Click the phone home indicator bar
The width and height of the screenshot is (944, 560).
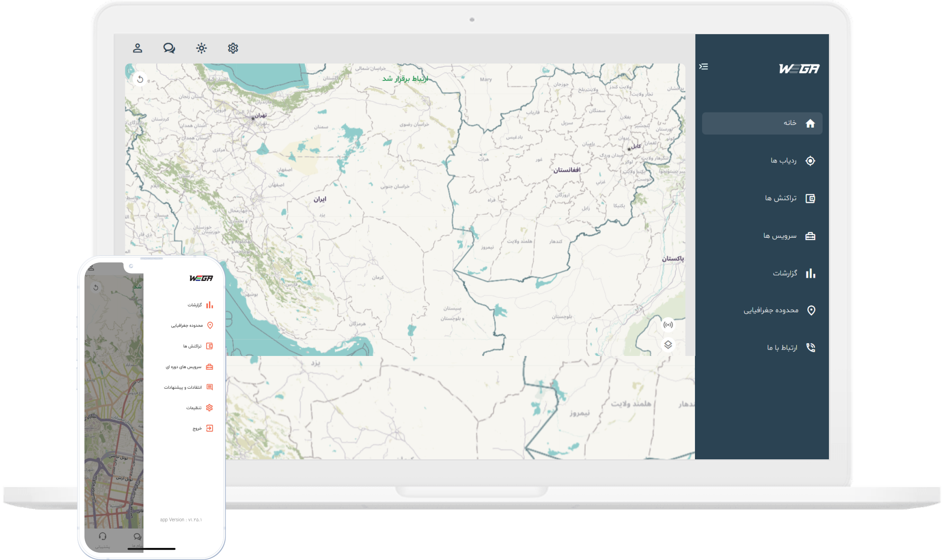151,549
